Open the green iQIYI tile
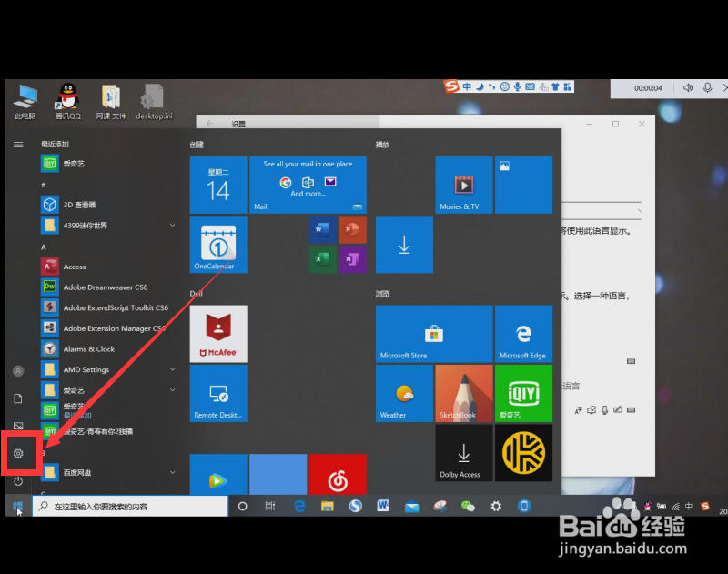Image resolution: width=728 pixels, height=574 pixels. pyautogui.click(x=524, y=393)
